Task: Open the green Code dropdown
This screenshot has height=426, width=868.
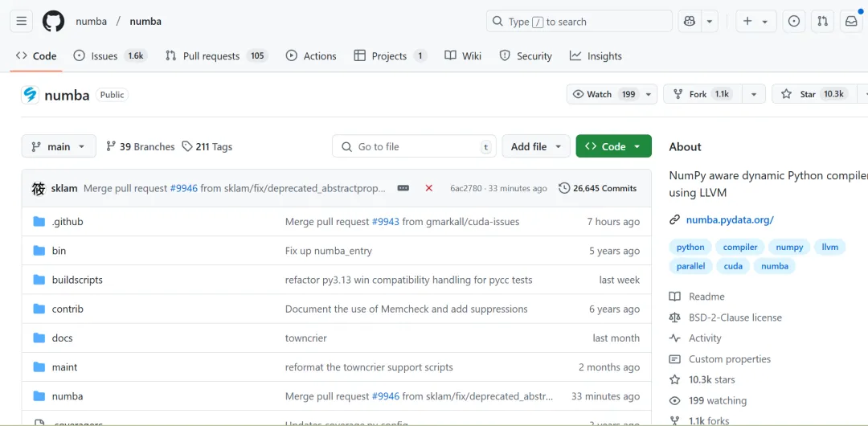Action: pos(613,147)
